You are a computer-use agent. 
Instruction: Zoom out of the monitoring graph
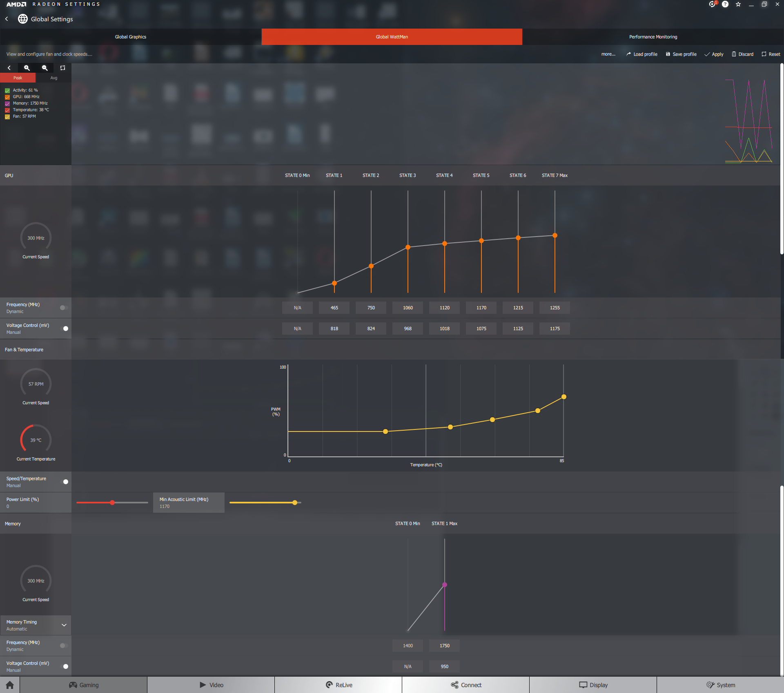tap(45, 68)
